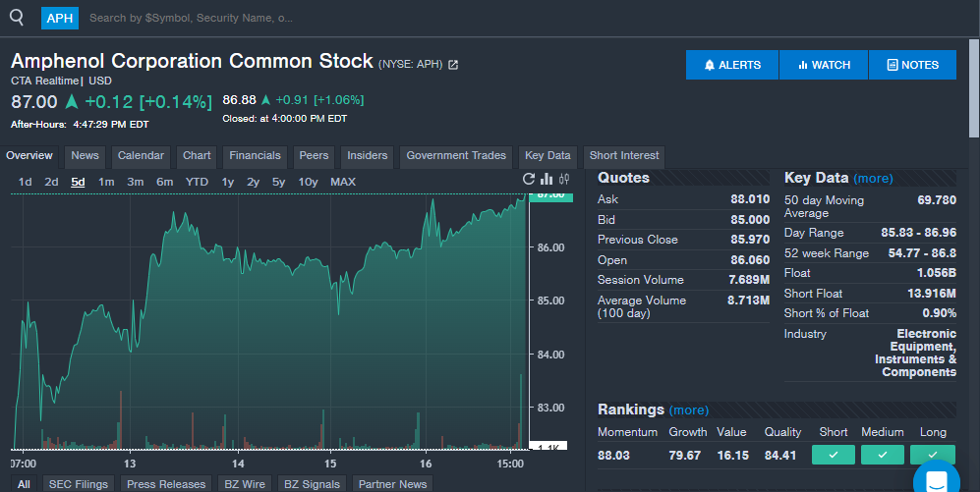Screen dimensions: 980x492
Task: Filter news by BZ Signals
Action: [x=312, y=484]
